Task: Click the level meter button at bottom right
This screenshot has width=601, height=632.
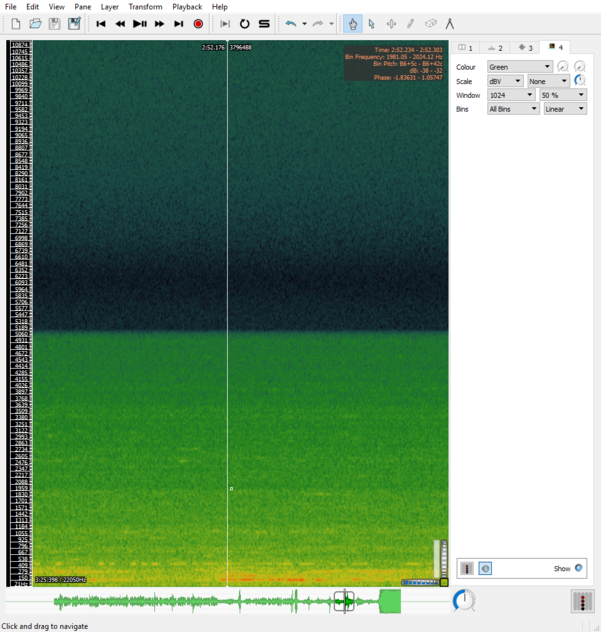Action: click(x=582, y=600)
